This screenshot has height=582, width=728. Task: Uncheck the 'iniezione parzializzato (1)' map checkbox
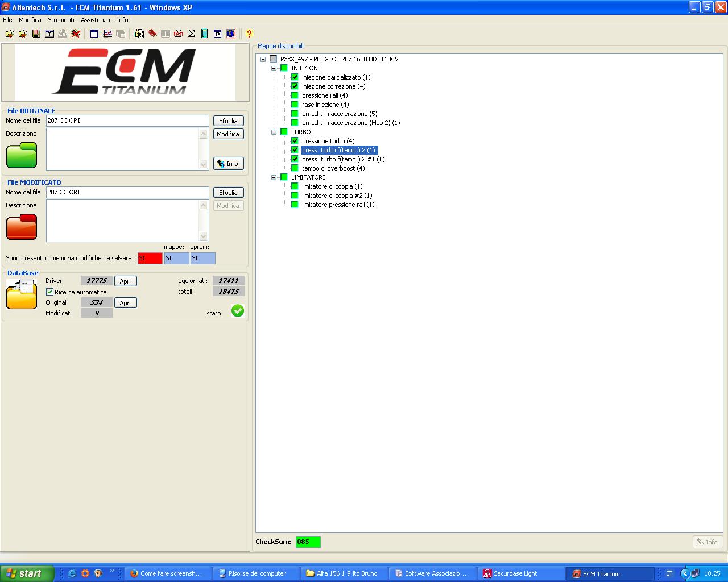295,77
